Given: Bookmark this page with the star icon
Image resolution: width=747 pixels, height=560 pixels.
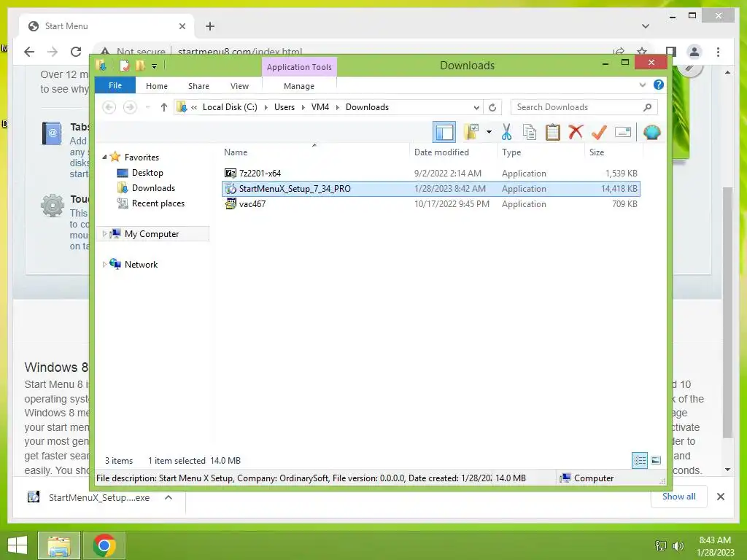Looking at the screenshot, I should point(642,52).
